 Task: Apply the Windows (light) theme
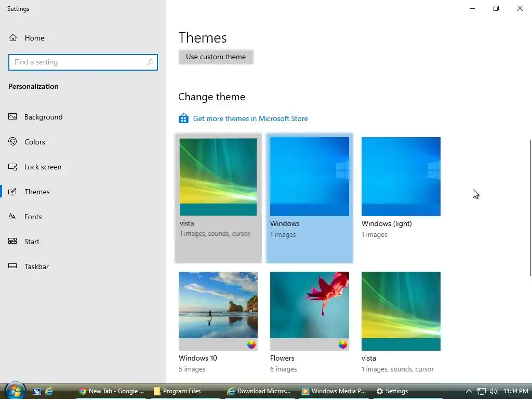[x=401, y=177]
